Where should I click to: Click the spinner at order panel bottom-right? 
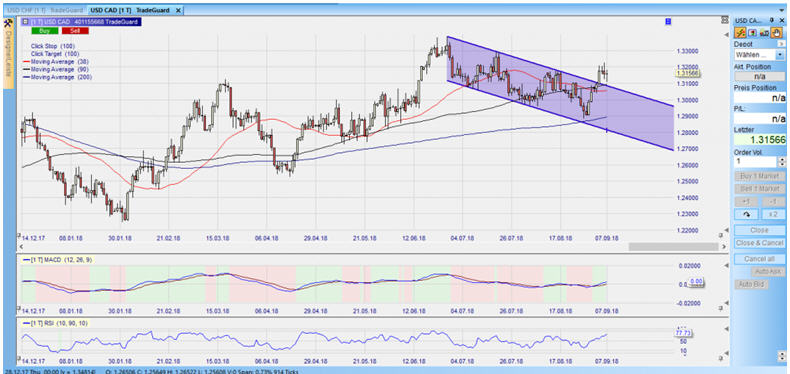(781, 356)
